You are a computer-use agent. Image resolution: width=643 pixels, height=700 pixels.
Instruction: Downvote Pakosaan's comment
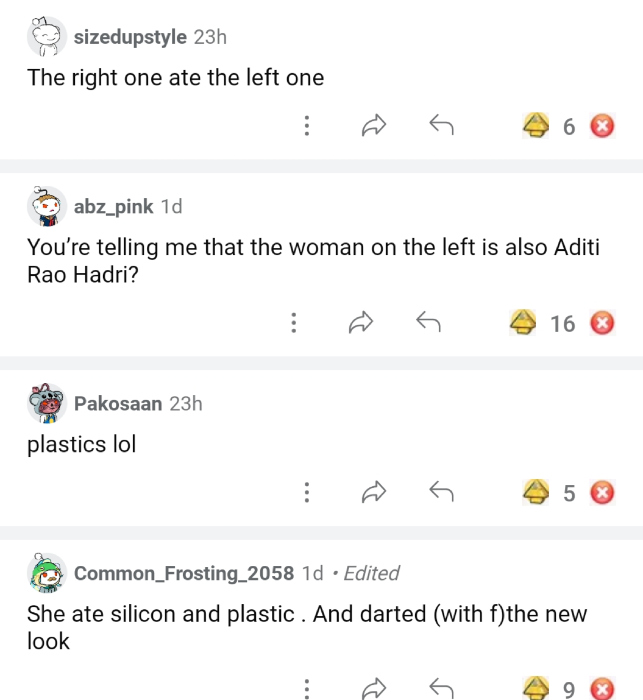pyautogui.click(x=601, y=492)
